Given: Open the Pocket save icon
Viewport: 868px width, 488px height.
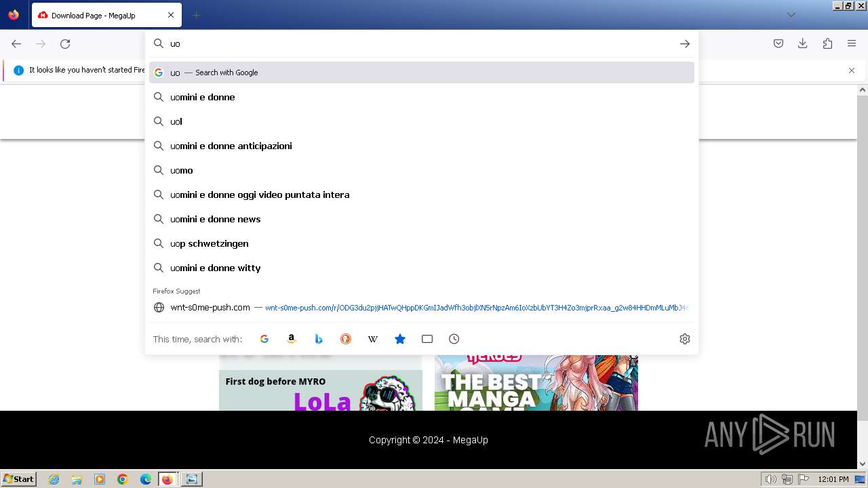Looking at the screenshot, I should pyautogui.click(x=778, y=43).
